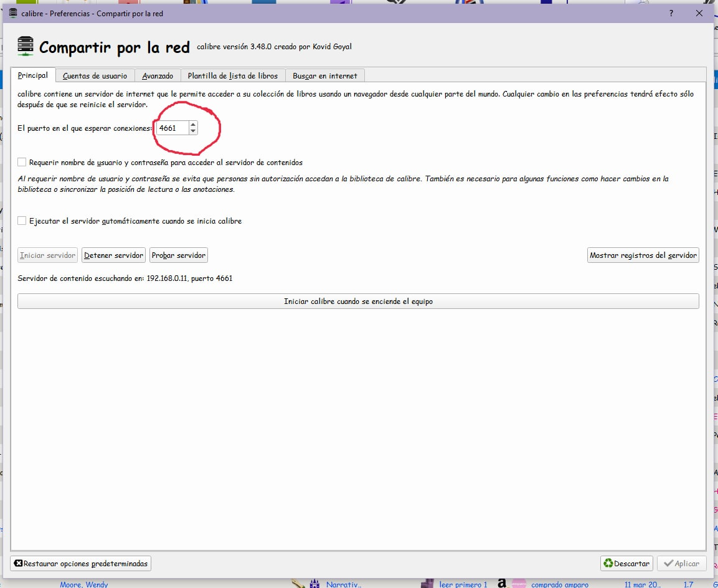Open the Plantilla de lista de libros tab
The image size is (718, 588).
(233, 76)
